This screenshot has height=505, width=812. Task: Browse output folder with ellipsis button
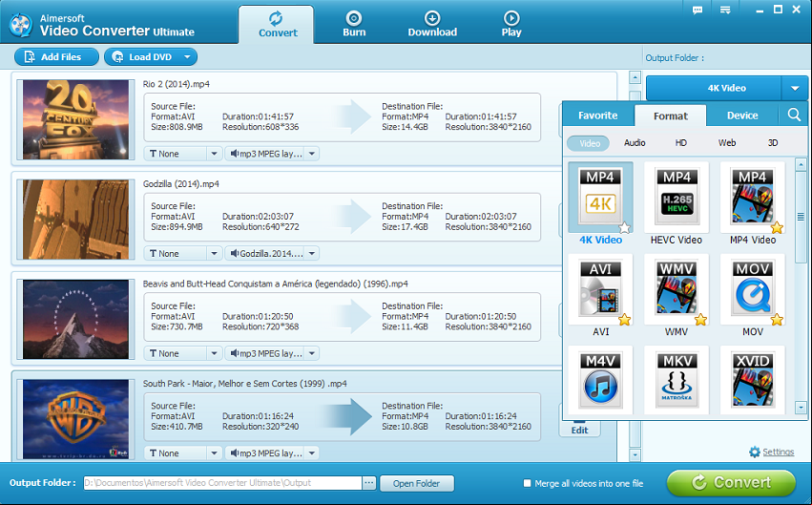tap(368, 483)
